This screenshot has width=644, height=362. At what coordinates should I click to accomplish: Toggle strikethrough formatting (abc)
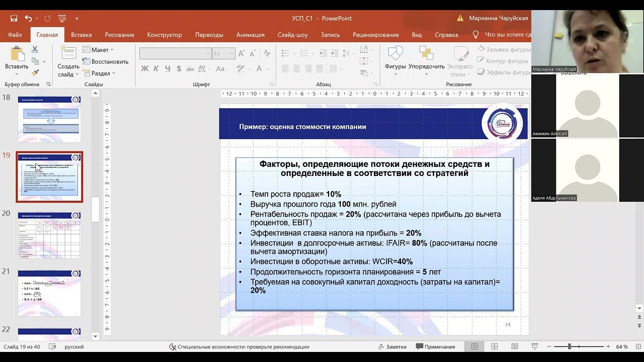coord(190,68)
